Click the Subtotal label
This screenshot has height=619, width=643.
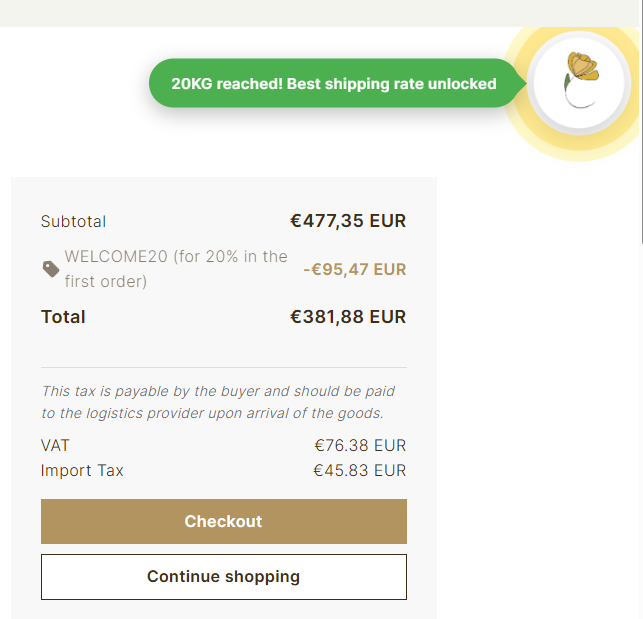pyautogui.click(x=73, y=222)
